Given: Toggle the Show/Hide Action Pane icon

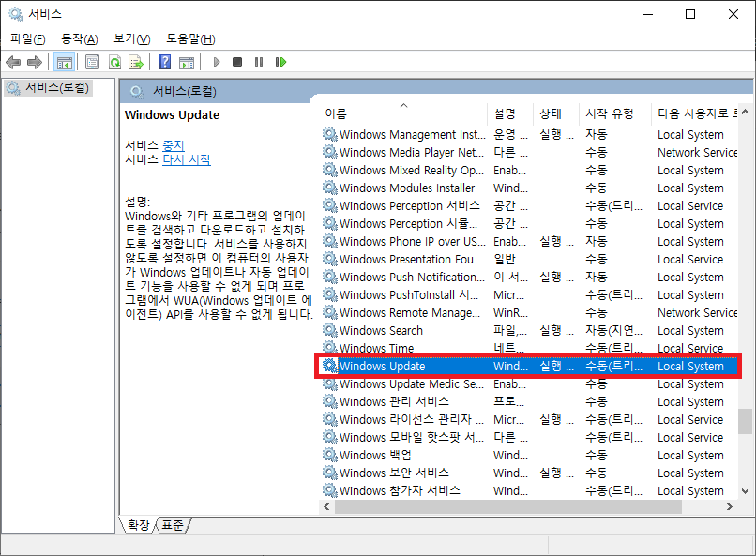Looking at the screenshot, I should point(187,62).
